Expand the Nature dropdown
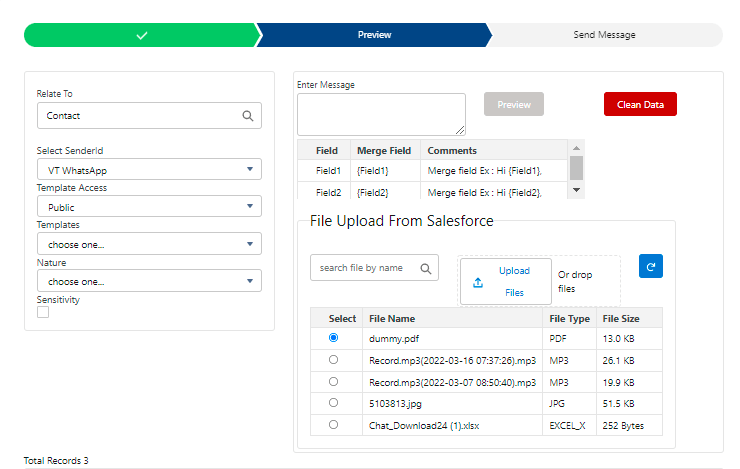The width and height of the screenshot is (740, 469). [149, 281]
